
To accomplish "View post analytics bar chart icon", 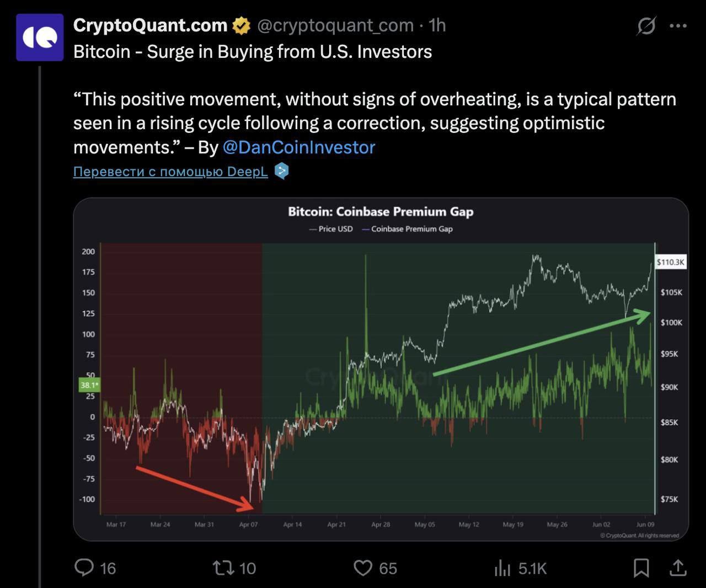I will (x=502, y=568).
